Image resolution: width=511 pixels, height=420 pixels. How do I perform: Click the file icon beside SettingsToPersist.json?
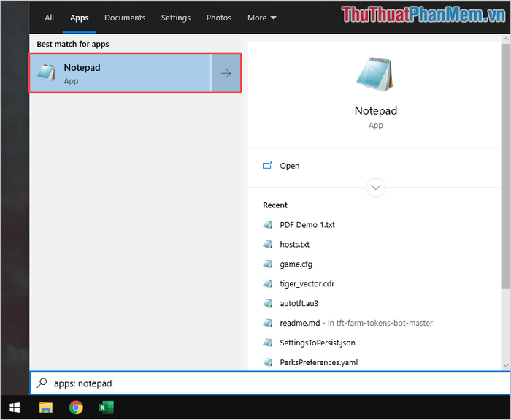coord(268,343)
